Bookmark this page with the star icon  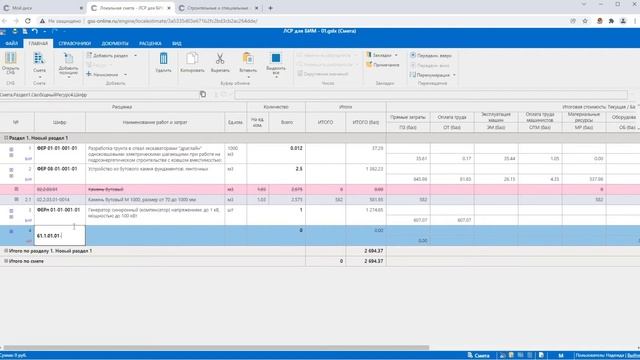(585, 21)
